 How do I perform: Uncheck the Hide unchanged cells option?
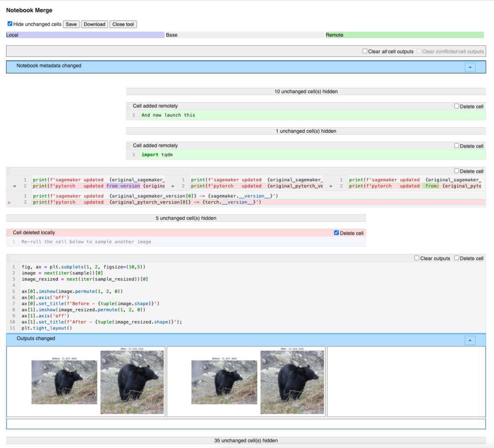tap(10, 24)
